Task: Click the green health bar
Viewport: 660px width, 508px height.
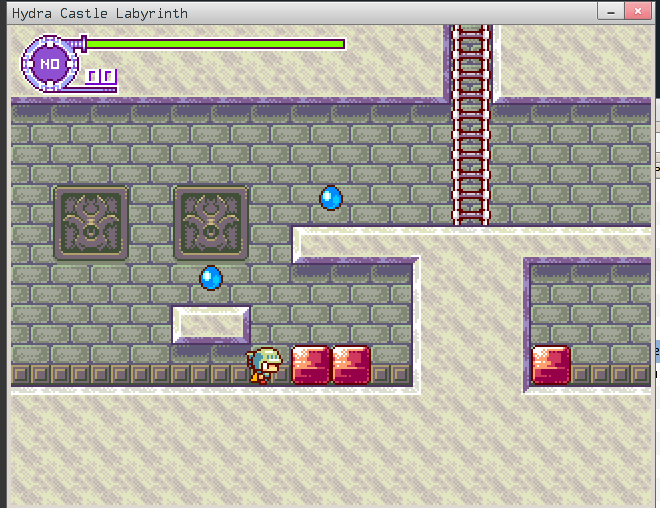Action: point(215,44)
